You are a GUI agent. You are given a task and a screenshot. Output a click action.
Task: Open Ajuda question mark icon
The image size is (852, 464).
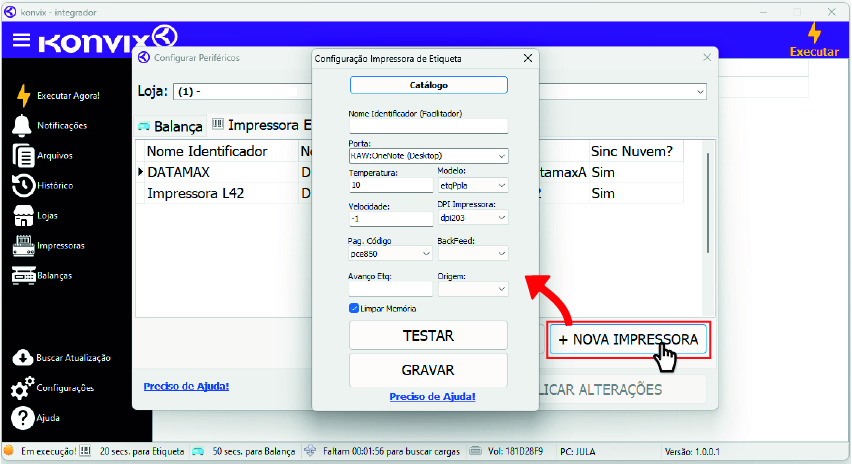click(x=22, y=418)
